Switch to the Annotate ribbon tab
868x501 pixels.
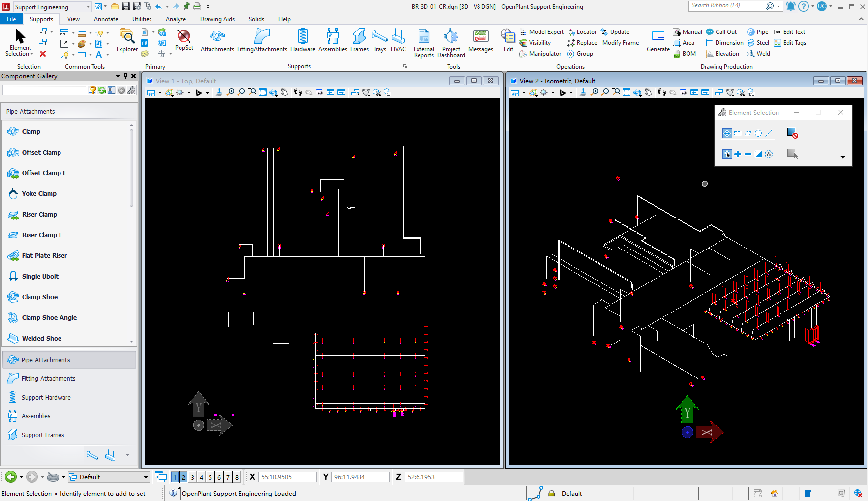(x=106, y=19)
